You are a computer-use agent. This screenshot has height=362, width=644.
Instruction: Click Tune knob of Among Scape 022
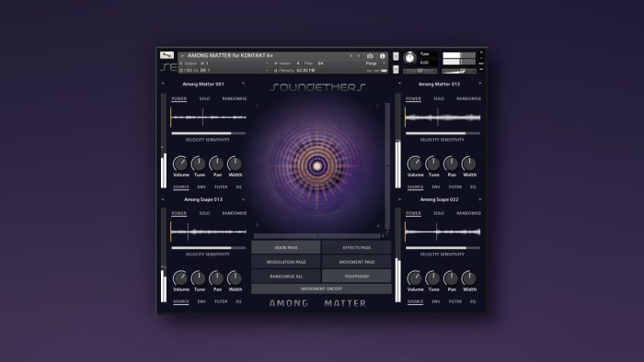click(432, 278)
